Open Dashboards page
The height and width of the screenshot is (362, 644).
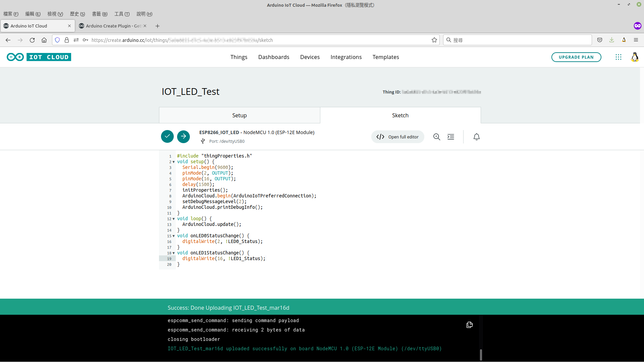click(x=274, y=57)
